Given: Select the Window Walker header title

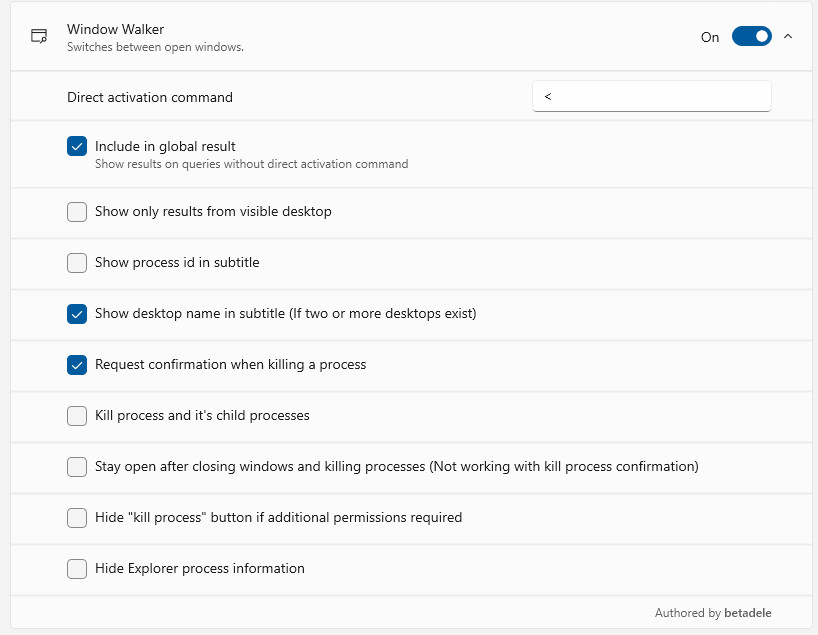Looking at the screenshot, I should (x=116, y=29).
